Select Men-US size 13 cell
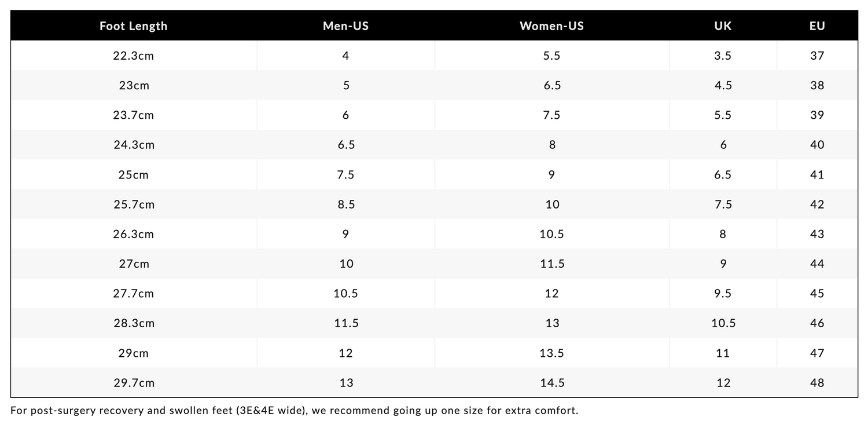Screen dimensions: 868x424 tap(345, 383)
